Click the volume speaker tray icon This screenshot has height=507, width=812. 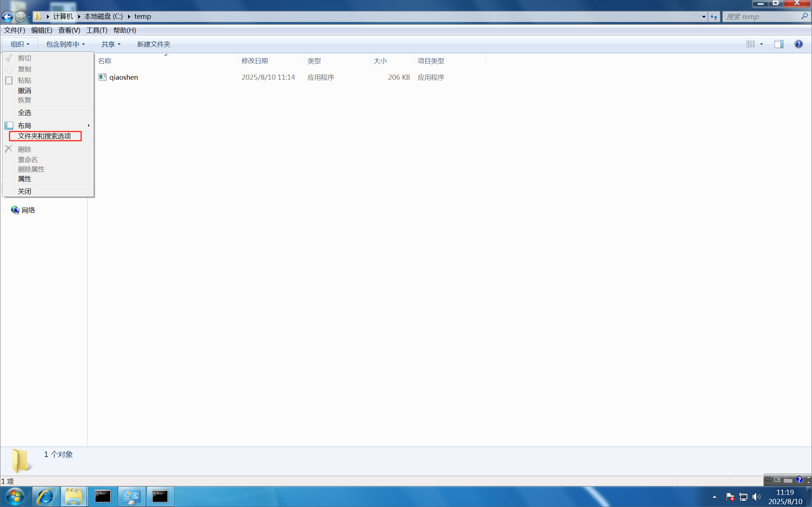click(x=756, y=497)
